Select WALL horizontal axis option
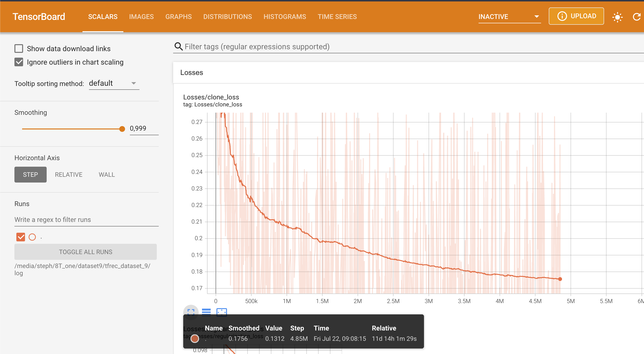Screen dimensions: 644x354 pyautogui.click(x=107, y=175)
